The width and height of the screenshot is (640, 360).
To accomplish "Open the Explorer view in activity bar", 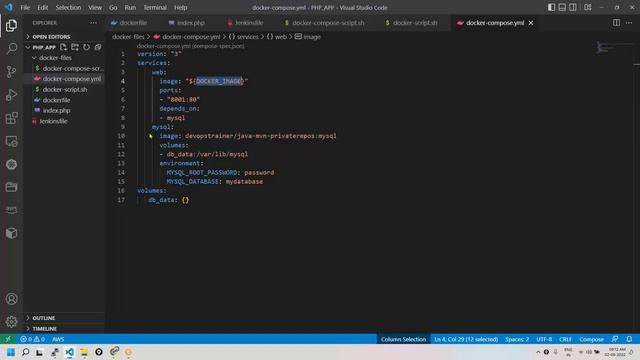I will 11,26.
